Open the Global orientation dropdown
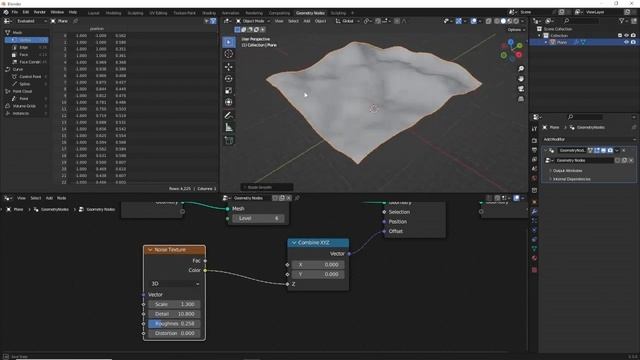Screen dimensions: 640x360 click(x=347, y=21)
